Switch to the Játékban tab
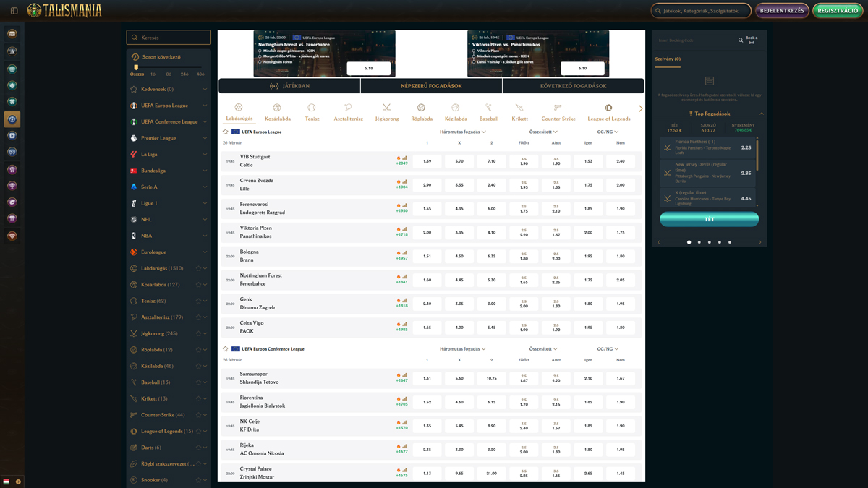This screenshot has height=488, width=868. tap(289, 86)
